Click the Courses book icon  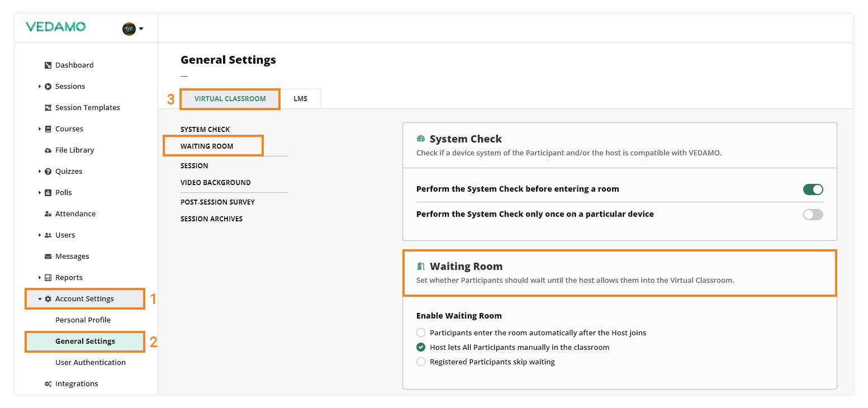click(48, 129)
